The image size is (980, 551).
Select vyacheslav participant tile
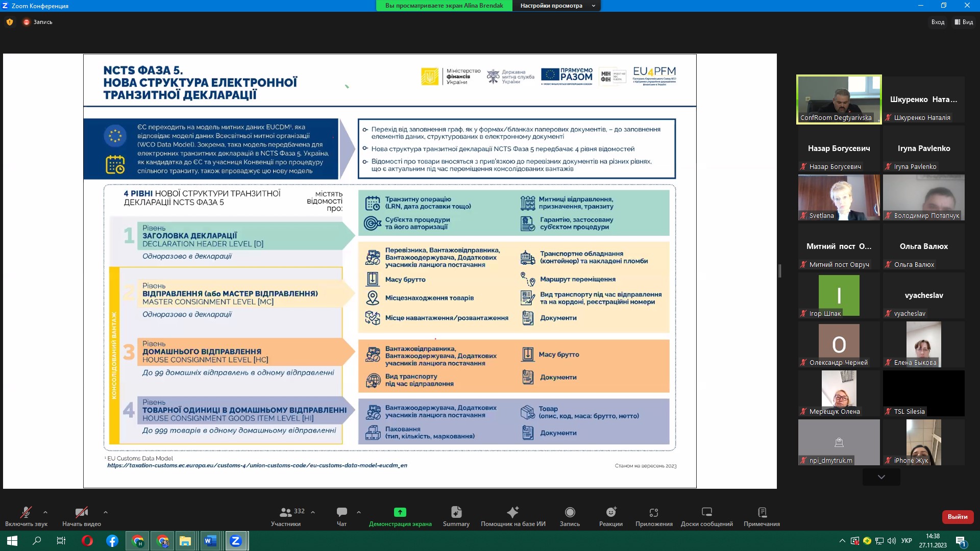(x=924, y=295)
